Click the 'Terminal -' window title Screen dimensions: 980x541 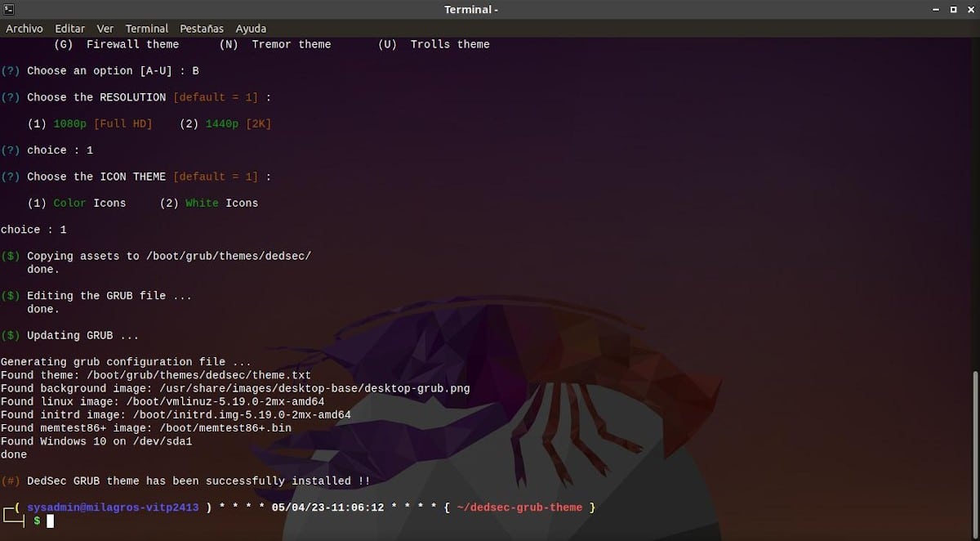point(471,9)
